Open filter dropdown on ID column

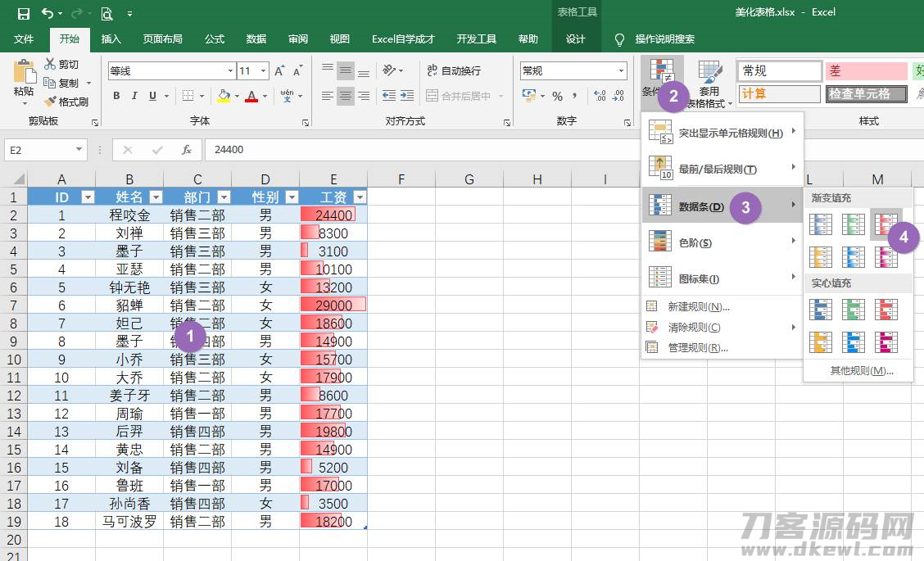87,197
